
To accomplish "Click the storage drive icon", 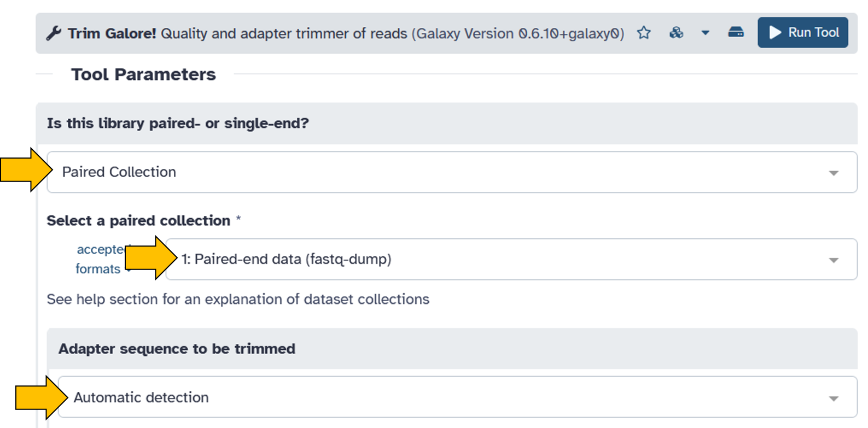I will (736, 32).
